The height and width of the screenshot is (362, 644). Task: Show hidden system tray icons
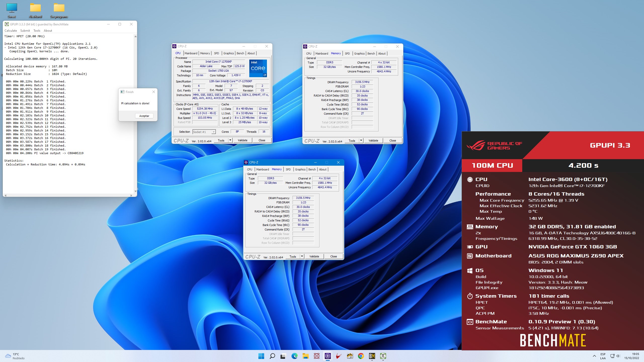point(594,356)
